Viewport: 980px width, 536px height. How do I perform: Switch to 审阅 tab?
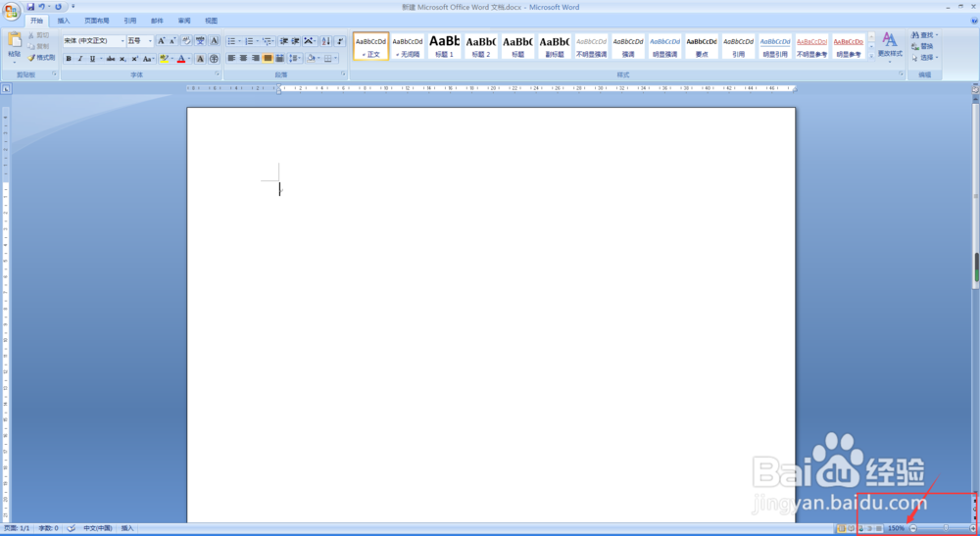coord(184,21)
